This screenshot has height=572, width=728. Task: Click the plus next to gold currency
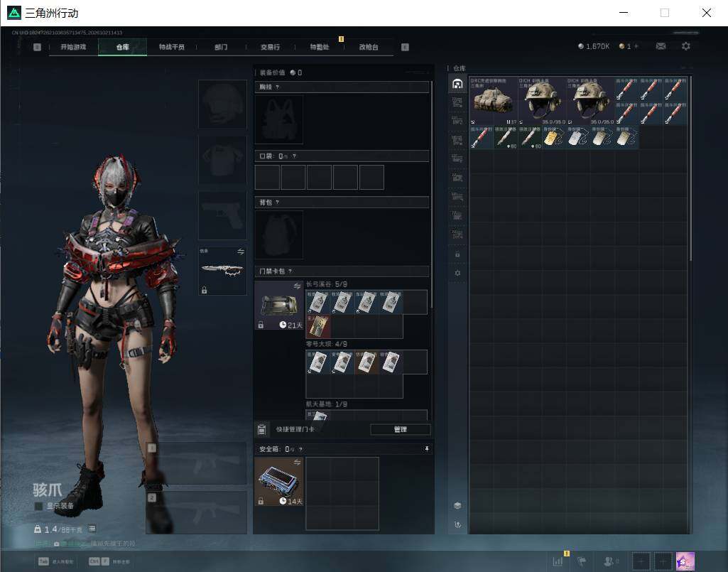(636, 46)
